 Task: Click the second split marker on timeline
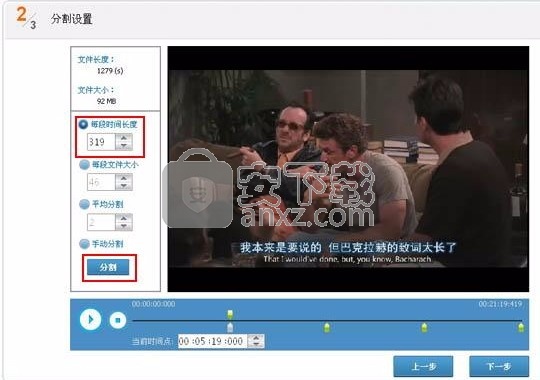(327, 327)
